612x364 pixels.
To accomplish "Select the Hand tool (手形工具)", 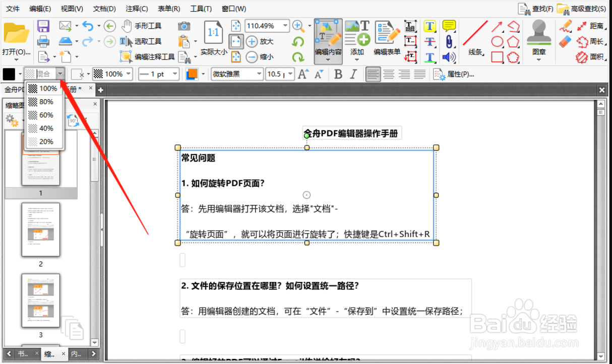I will [x=142, y=26].
